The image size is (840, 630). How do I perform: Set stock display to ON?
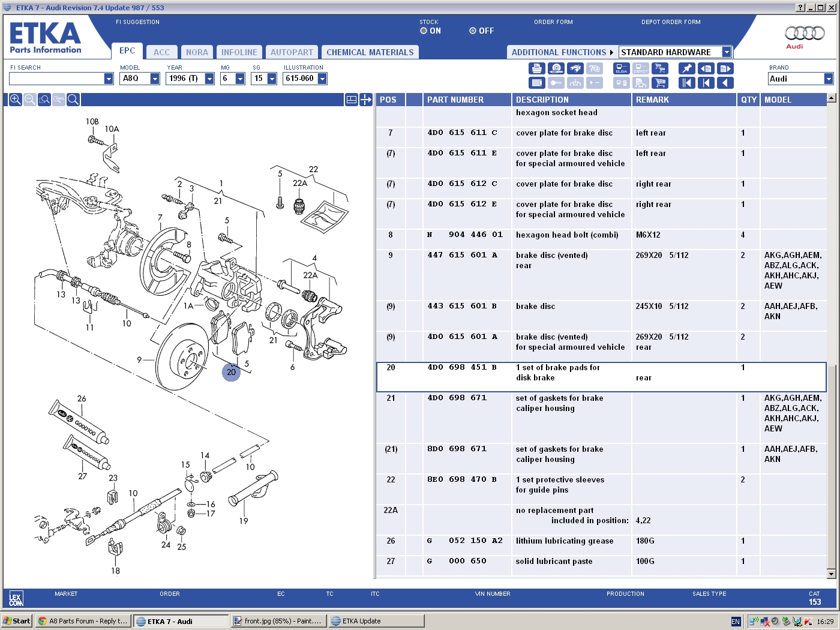(424, 31)
